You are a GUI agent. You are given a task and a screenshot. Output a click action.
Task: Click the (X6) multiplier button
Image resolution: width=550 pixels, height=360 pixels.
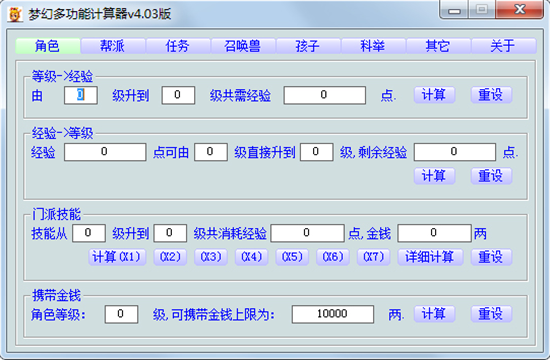click(x=333, y=257)
